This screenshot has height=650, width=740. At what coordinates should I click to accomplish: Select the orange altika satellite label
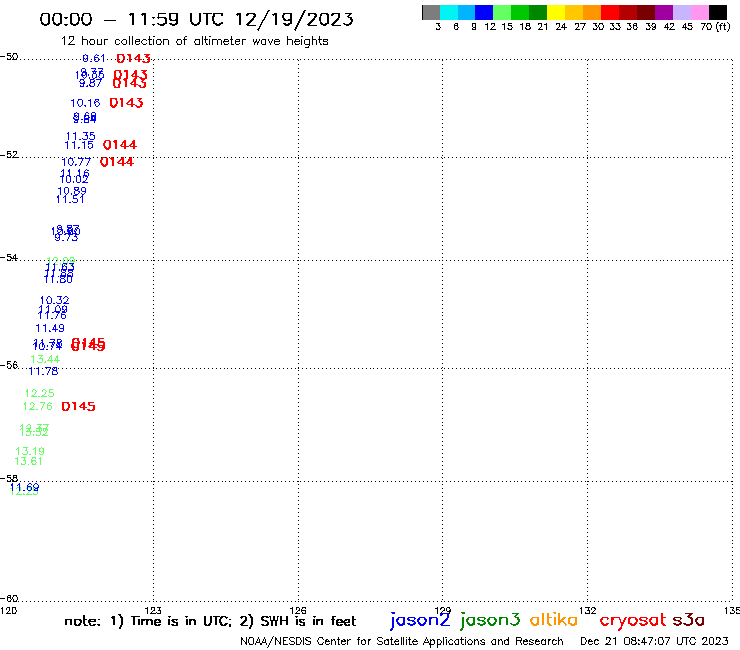pyautogui.click(x=553, y=619)
